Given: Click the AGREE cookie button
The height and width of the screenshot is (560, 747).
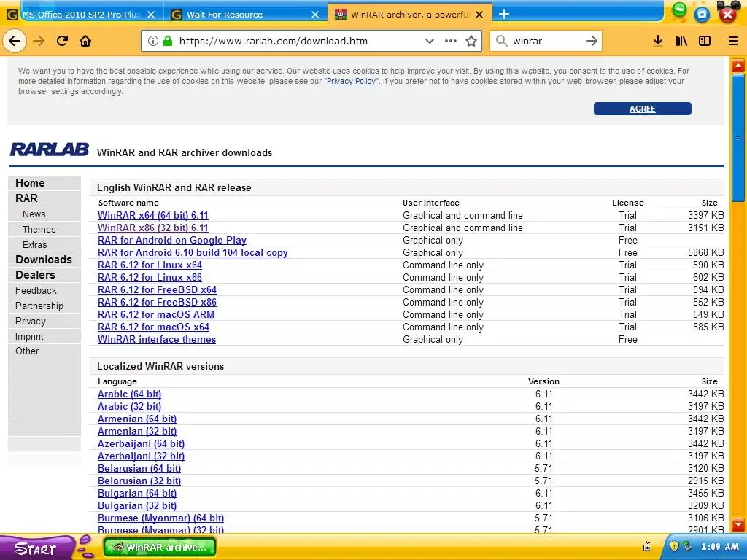Looking at the screenshot, I should coord(642,109).
